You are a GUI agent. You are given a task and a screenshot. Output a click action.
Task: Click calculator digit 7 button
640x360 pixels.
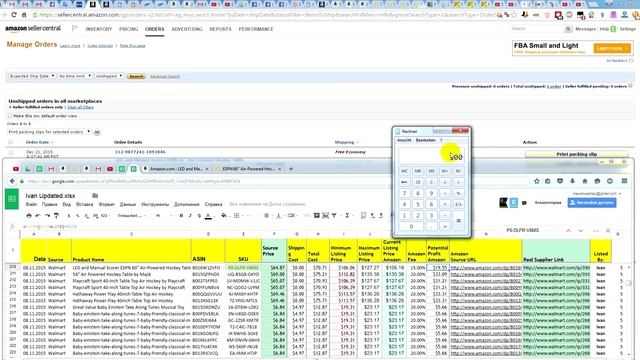click(404, 193)
